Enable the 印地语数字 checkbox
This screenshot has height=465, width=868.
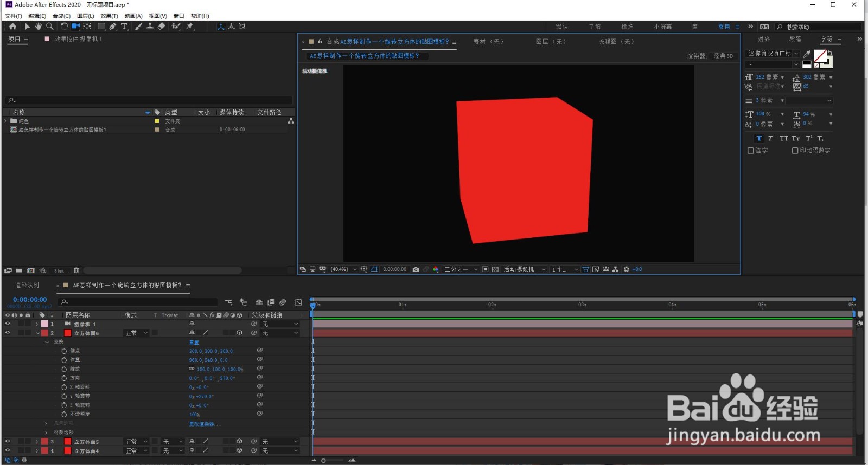[x=795, y=151]
